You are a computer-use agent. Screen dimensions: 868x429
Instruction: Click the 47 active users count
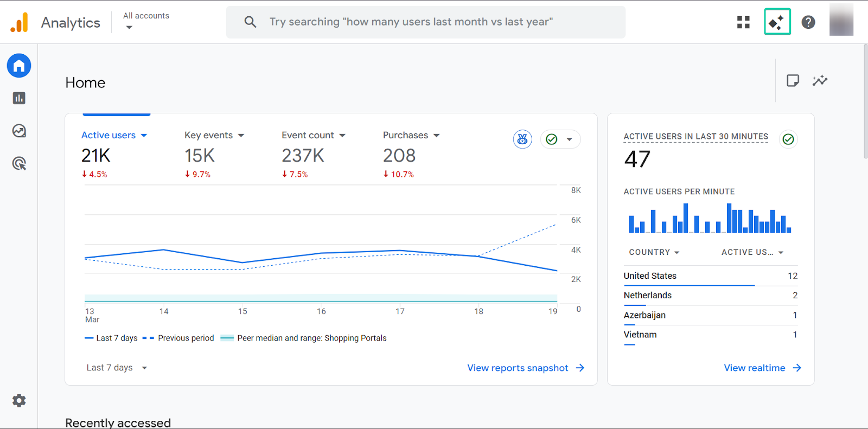coord(637,159)
